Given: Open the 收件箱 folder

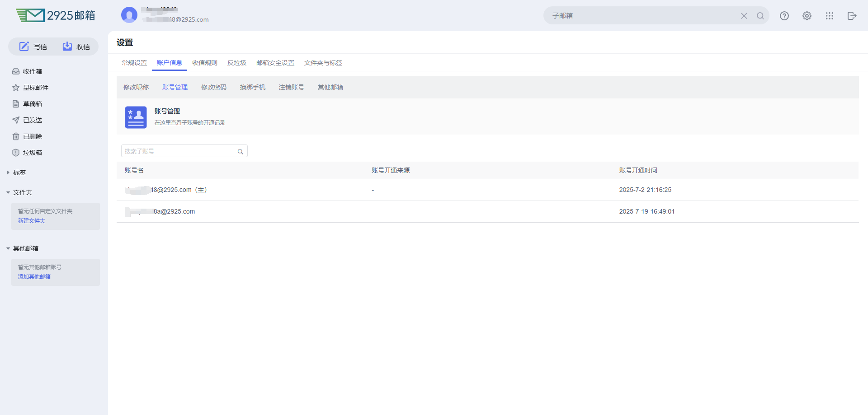Looking at the screenshot, I should pos(33,71).
